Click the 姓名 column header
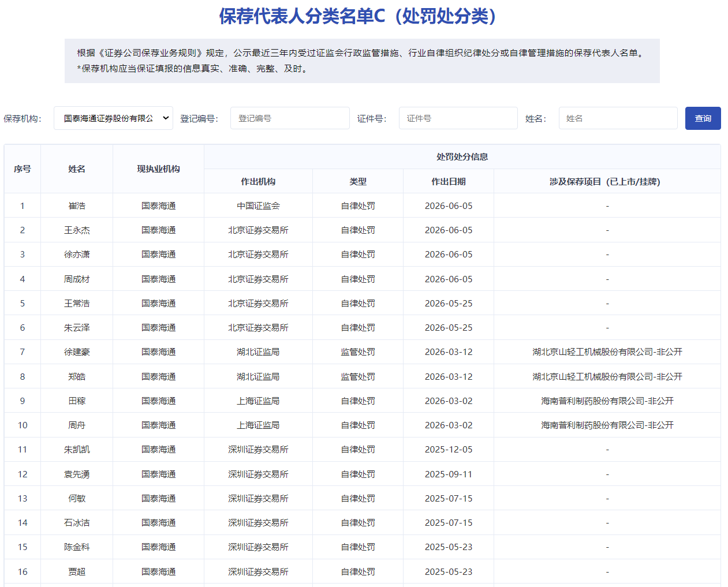 77,169
